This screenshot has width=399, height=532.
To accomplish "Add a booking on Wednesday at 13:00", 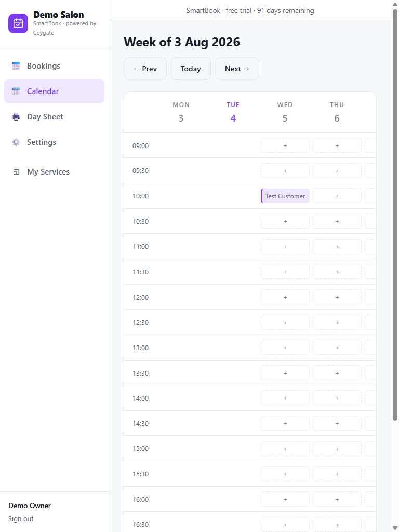I will pos(285,348).
